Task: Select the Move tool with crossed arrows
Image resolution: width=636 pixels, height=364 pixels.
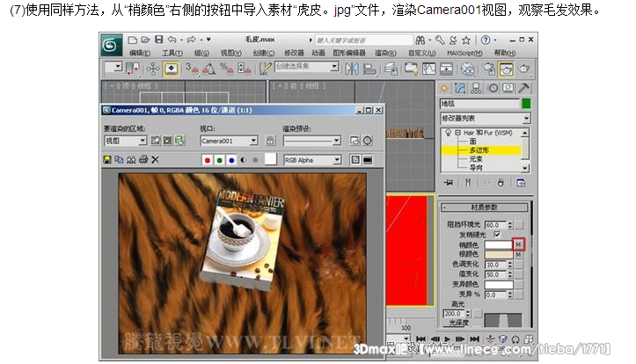Action: (152, 69)
